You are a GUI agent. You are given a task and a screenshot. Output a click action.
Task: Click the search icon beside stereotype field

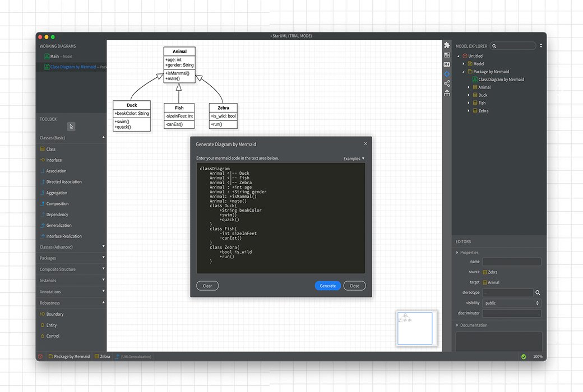point(538,293)
